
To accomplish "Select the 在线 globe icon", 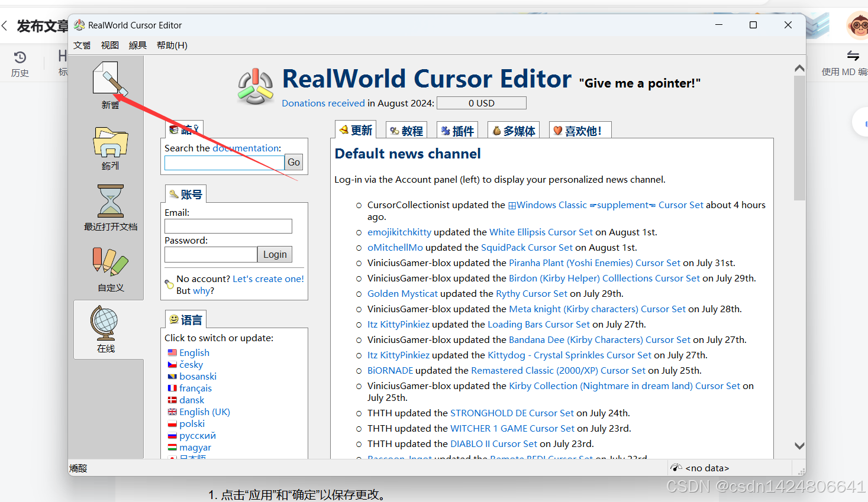I will tap(105, 323).
